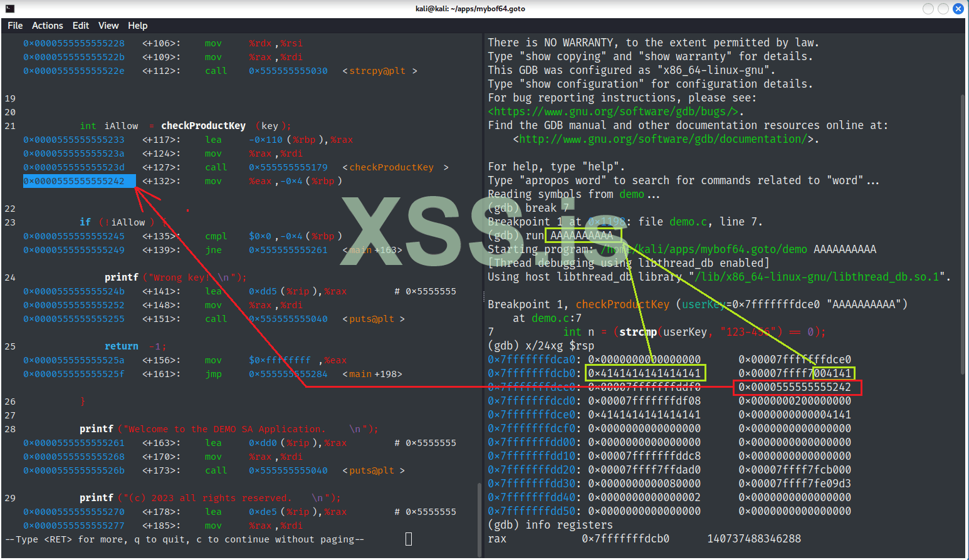The image size is (969, 560).
Task: Select the highlighted address 0x0000555555555242 in disassembly
Action: (x=79, y=181)
